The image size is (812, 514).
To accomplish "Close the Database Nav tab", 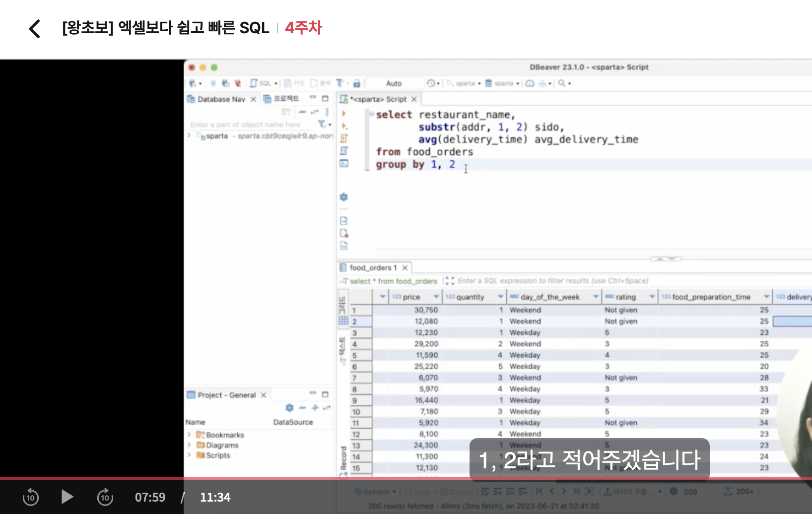I will tap(253, 99).
